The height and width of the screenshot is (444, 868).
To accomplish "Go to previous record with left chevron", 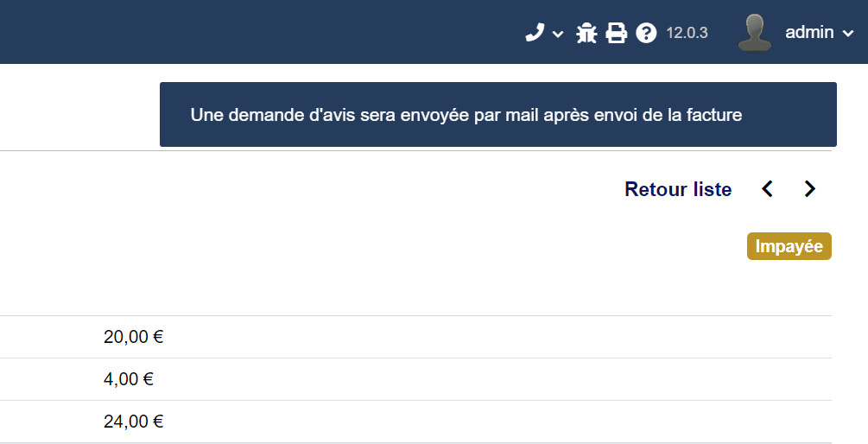I will pos(767,189).
